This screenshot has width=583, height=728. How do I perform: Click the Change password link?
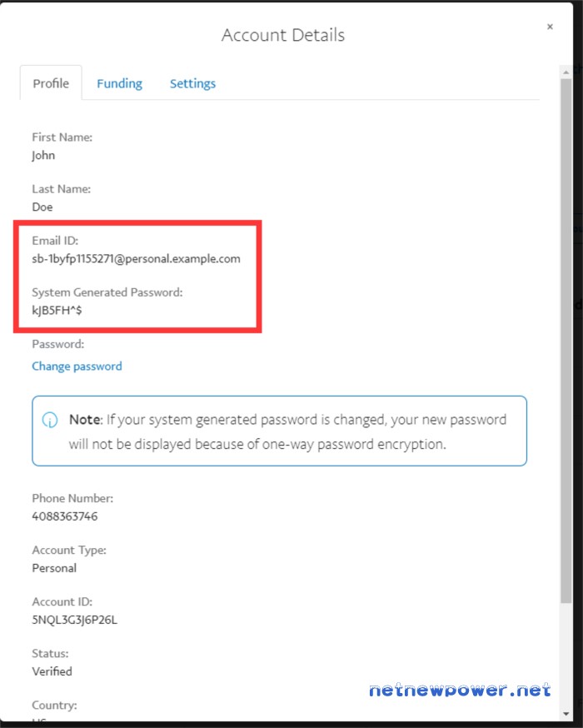[77, 366]
